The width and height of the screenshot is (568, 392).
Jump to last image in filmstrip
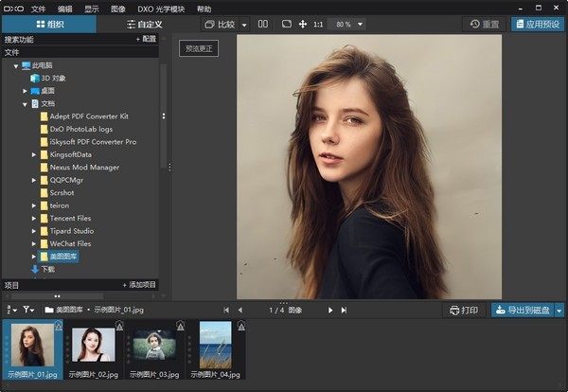[x=344, y=310]
